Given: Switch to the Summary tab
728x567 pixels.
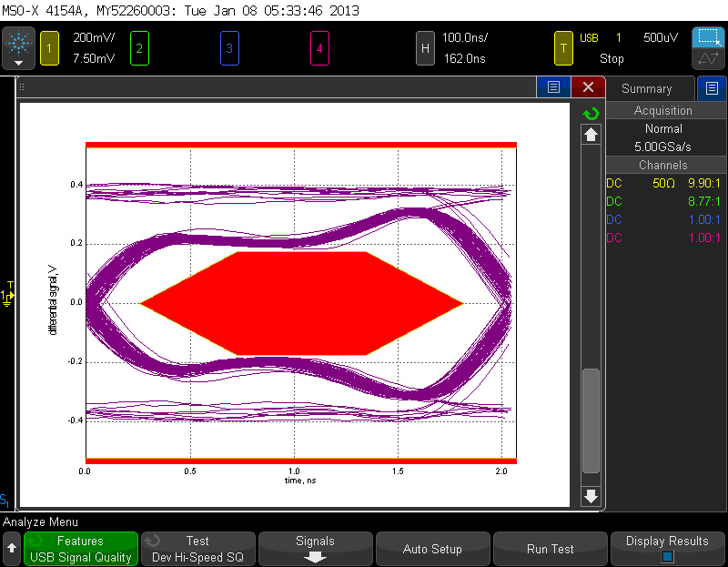Looking at the screenshot, I should point(646,88).
